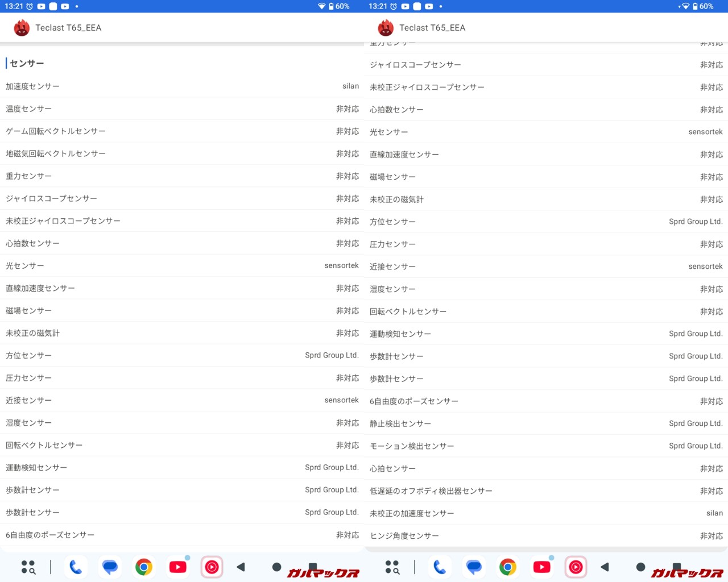Open Messages from the left taskbar
The width and height of the screenshot is (728, 582).
click(x=110, y=567)
